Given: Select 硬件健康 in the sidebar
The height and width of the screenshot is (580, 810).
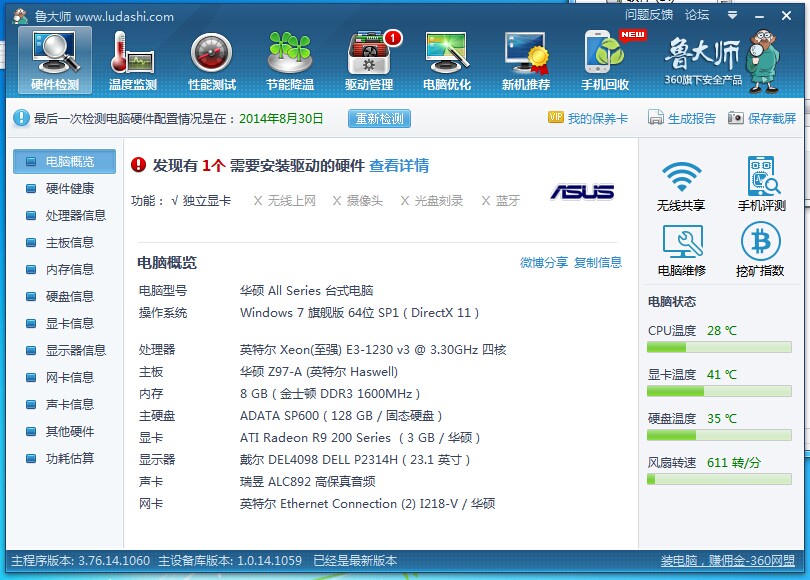Looking at the screenshot, I should (65, 189).
